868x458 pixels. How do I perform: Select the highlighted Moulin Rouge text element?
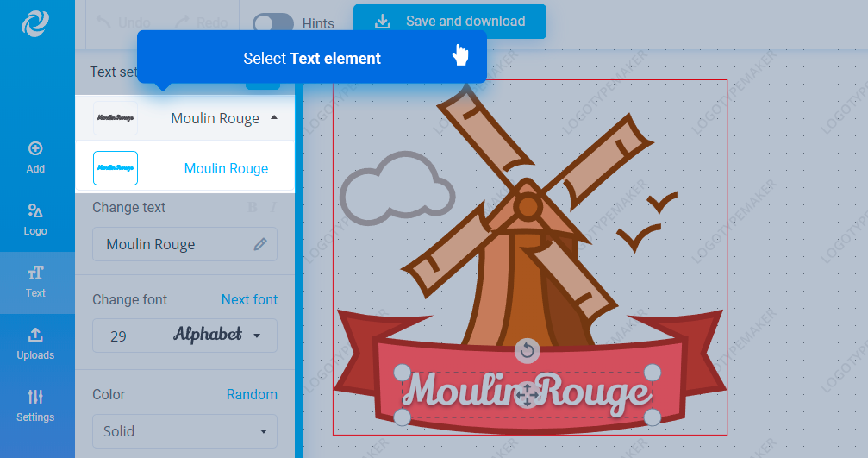pos(185,168)
